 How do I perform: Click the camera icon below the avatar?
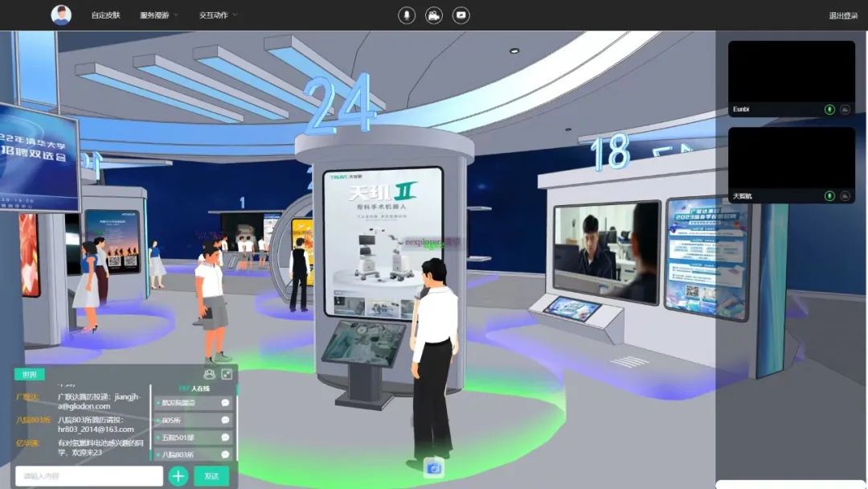(434, 468)
